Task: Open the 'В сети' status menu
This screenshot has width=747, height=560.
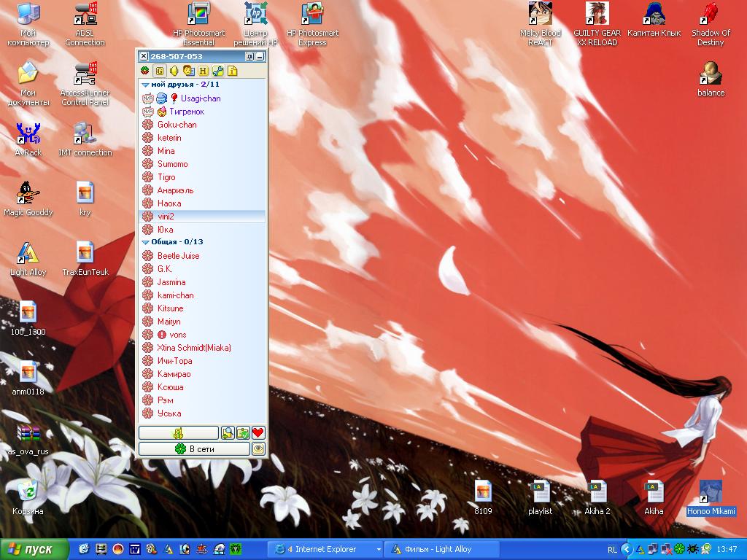Action: click(x=194, y=448)
